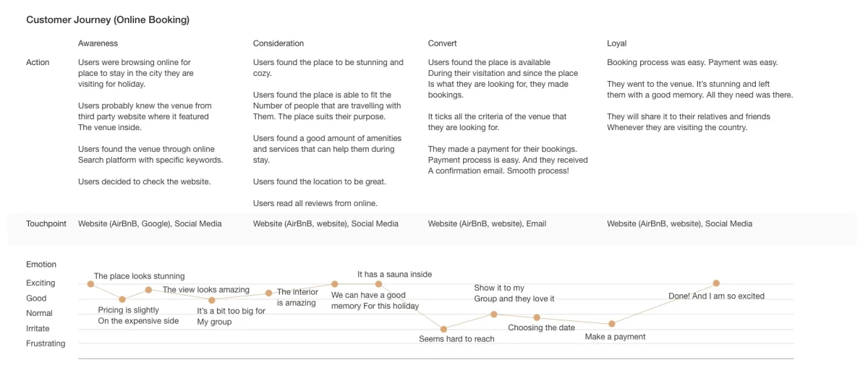868x381 pixels.
Task: Click the 'The place looks stunning' emotion point
Action: (90, 284)
